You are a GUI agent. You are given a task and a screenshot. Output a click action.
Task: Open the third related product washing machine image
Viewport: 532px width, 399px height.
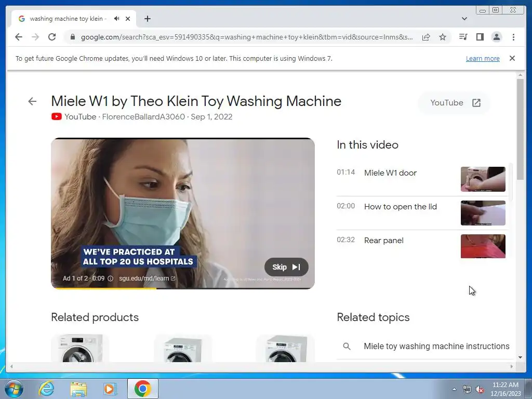point(285,348)
